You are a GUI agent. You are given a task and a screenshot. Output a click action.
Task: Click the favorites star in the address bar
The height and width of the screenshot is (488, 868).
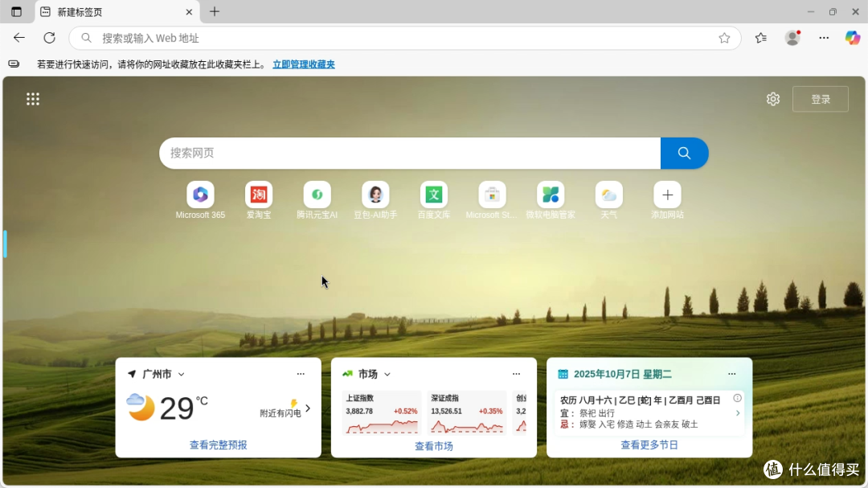(725, 38)
